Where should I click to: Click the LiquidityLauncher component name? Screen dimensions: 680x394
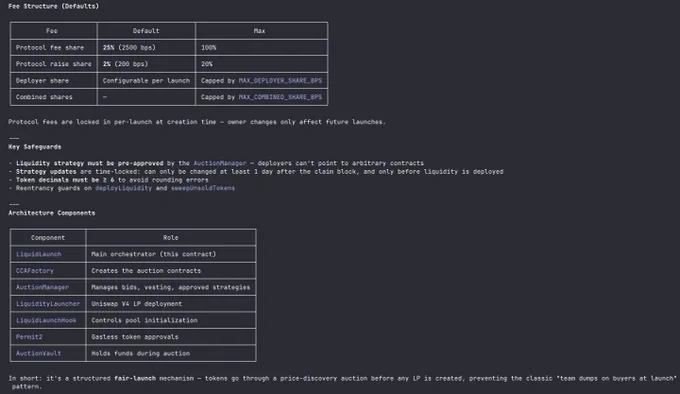48,304
